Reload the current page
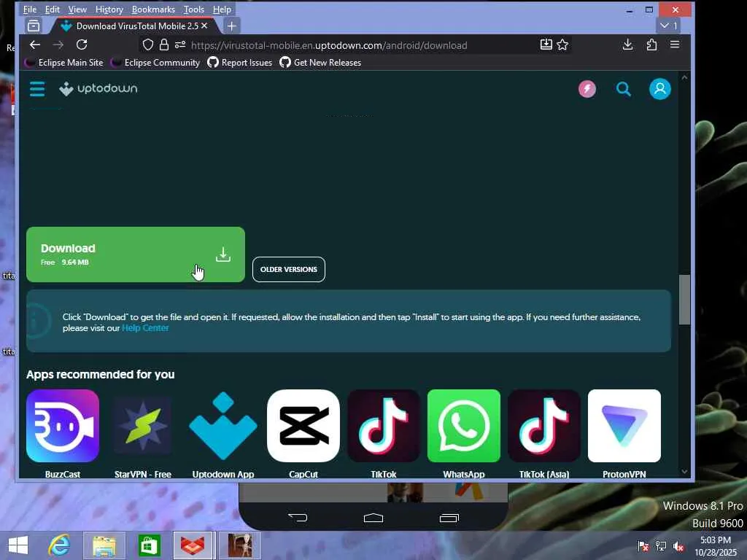 click(82, 44)
